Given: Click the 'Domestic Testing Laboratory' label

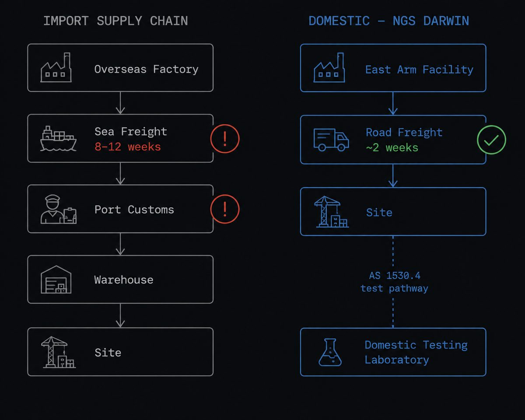Looking at the screenshot, I should point(416,352).
